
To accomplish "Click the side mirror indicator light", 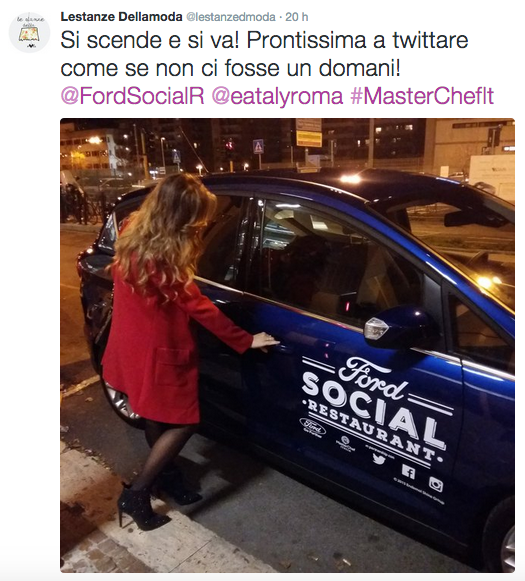I will pos(376,329).
